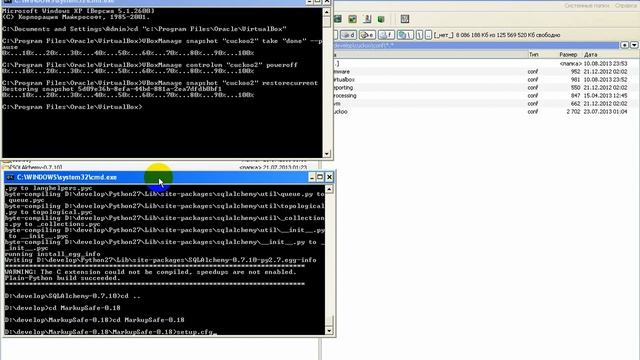Click the grid icon after the toolbar separator
Image resolution: width=640 pixels, height=360 pixels.
(x=404, y=19)
